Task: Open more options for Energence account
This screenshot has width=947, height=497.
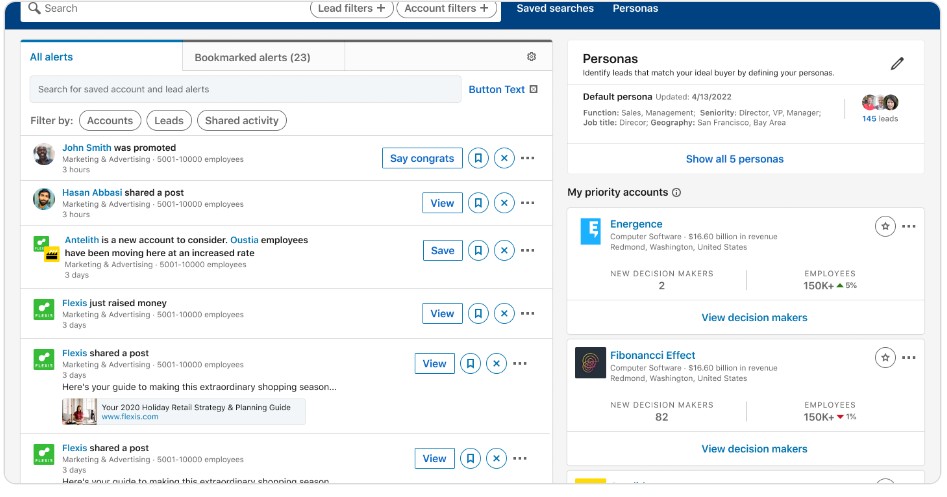Action: [908, 226]
